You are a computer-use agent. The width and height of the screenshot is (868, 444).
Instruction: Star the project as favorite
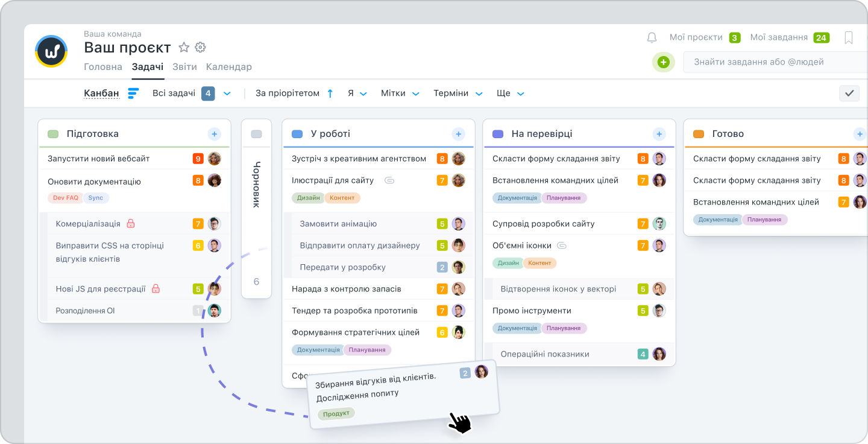[x=184, y=47]
